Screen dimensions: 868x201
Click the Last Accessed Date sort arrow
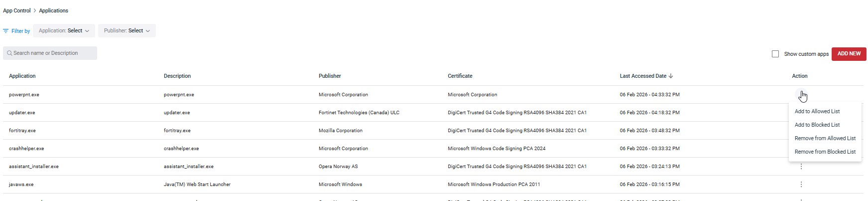671,76
